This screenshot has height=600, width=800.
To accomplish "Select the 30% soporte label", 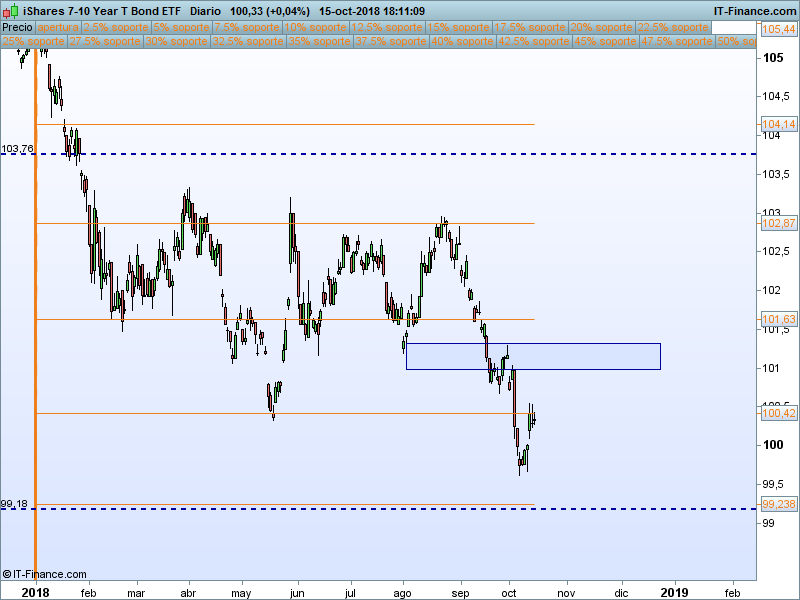I will [x=177, y=41].
